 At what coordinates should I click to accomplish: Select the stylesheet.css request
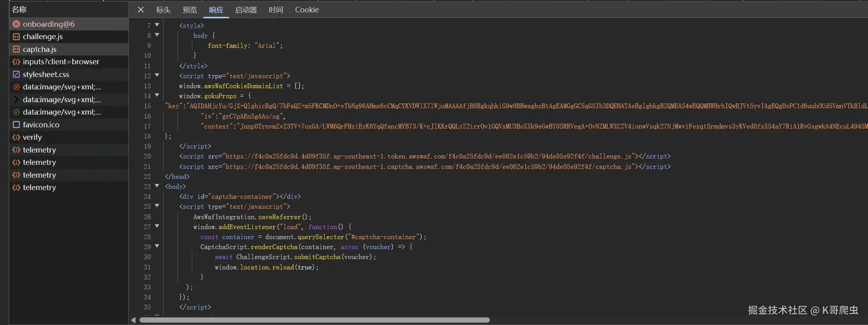point(69,74)
